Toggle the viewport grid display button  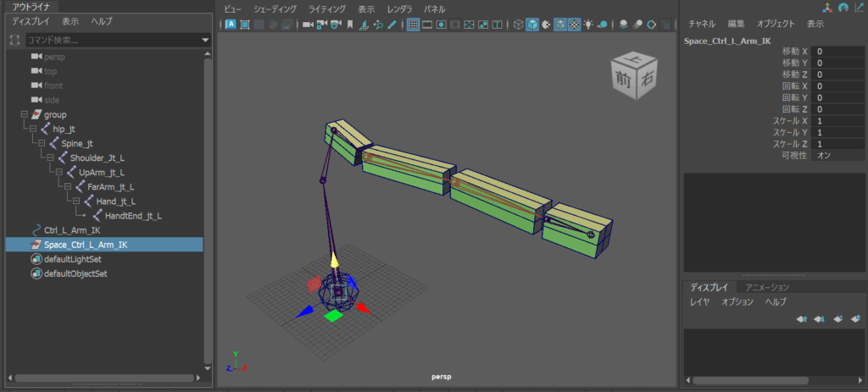413,25
